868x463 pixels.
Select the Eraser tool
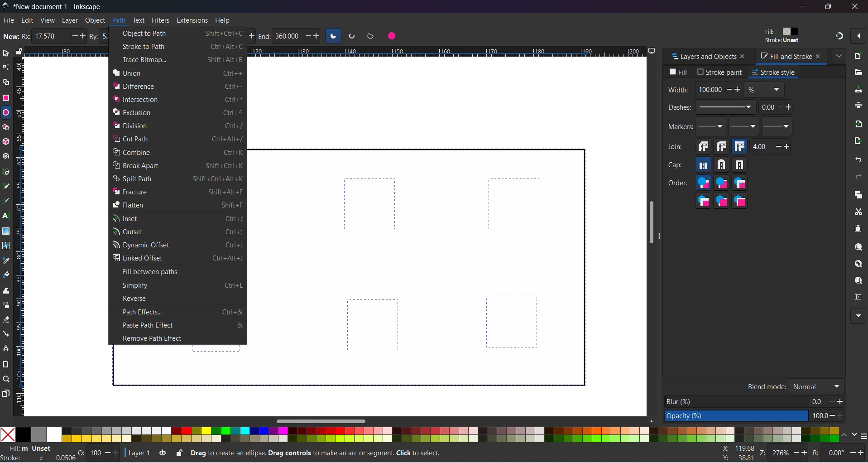coord(6,319)
